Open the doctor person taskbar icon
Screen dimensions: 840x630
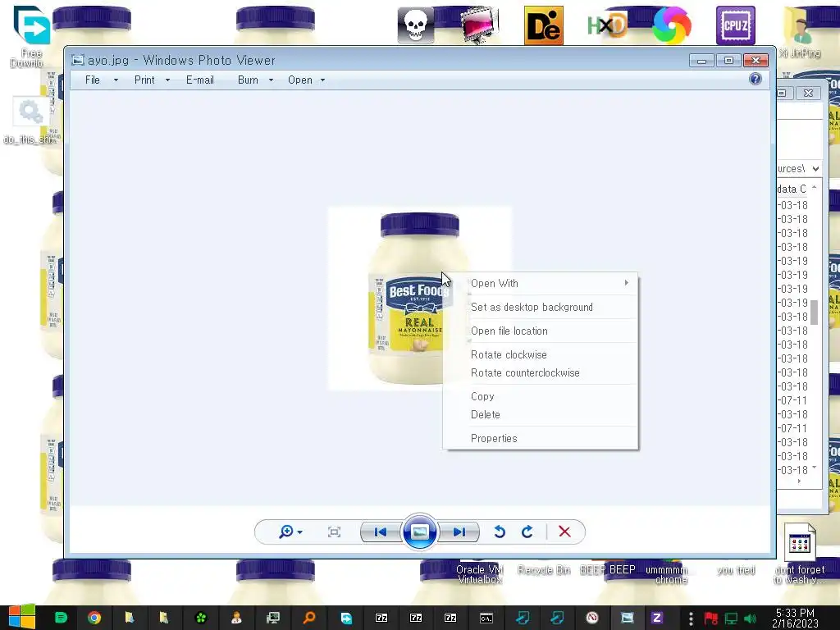[x=236, y=618]
